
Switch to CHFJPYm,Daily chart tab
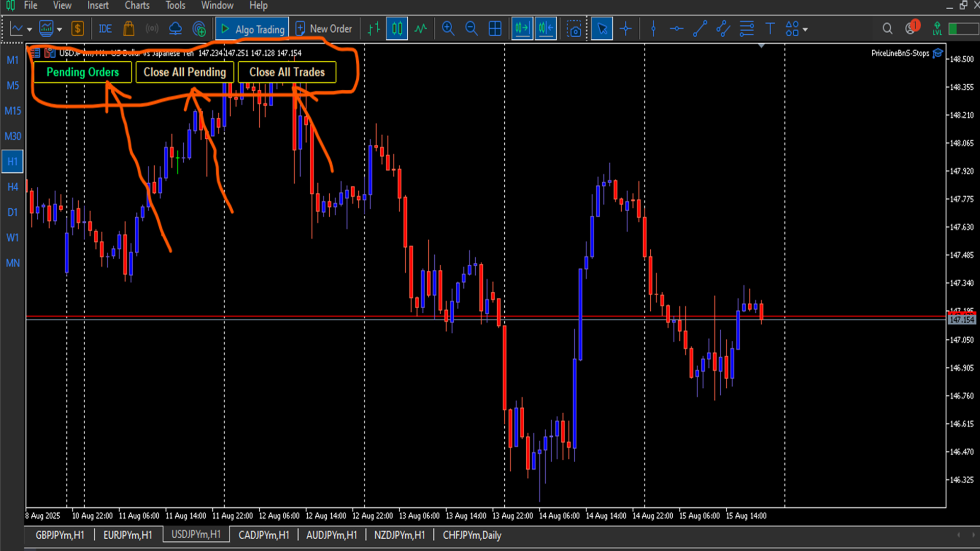tap(472, 535)
